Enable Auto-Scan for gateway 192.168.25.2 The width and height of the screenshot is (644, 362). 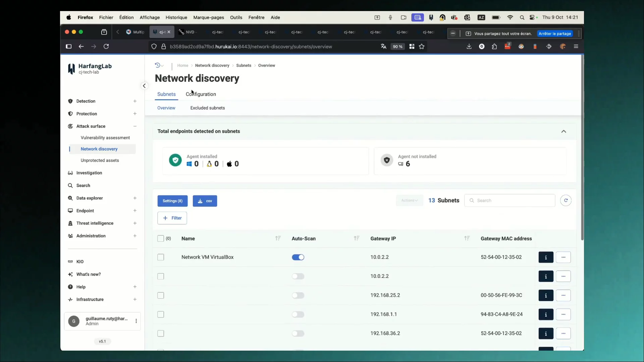click(298, 295)
